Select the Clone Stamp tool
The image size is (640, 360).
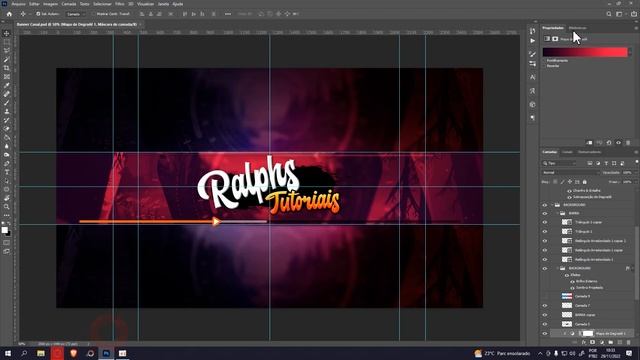point(7,111)
